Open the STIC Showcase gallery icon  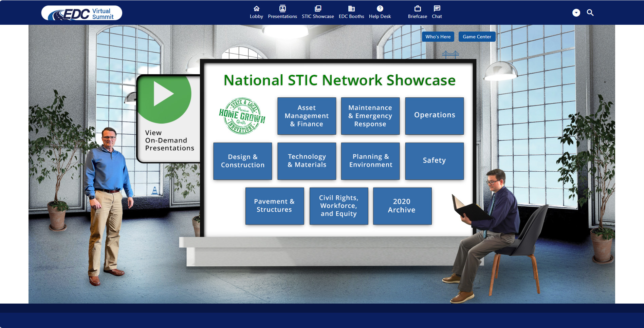click(x=318, y=8)
